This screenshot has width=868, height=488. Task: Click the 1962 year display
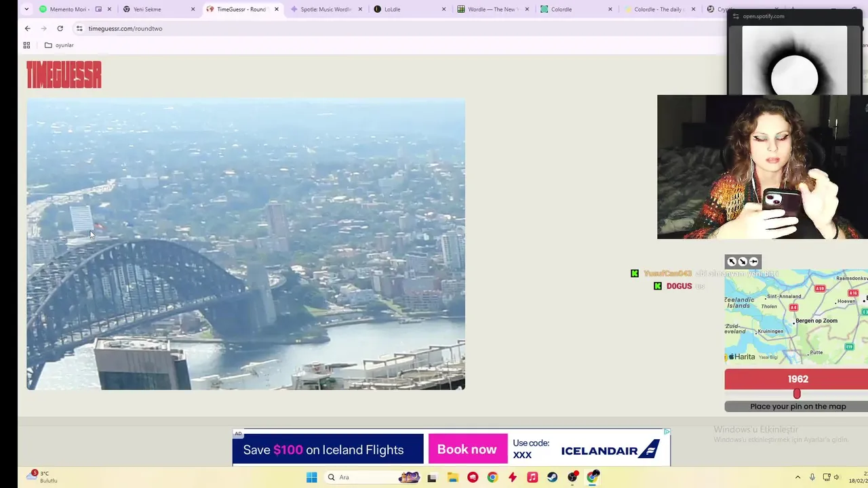click(797, 380)
